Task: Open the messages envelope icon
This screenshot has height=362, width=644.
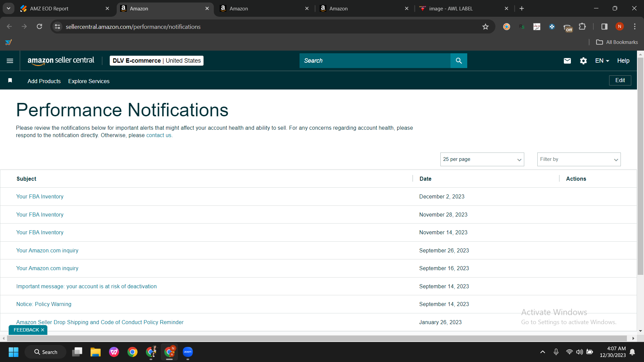Action: tap(567, 61)
